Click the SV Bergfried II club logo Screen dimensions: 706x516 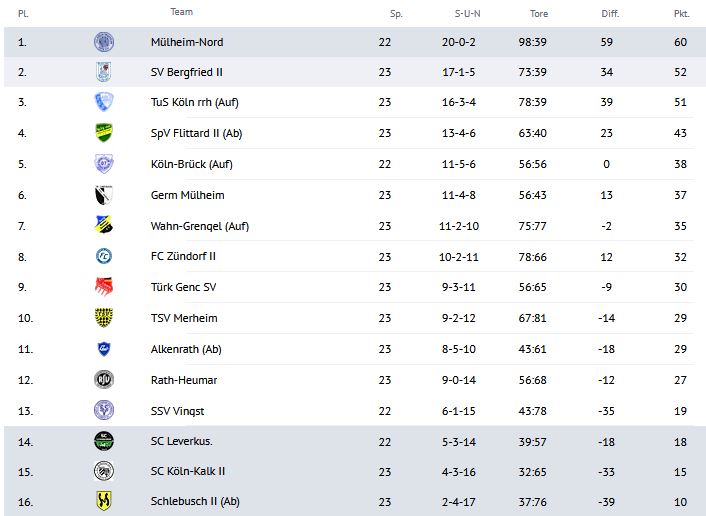pos(103,72)
